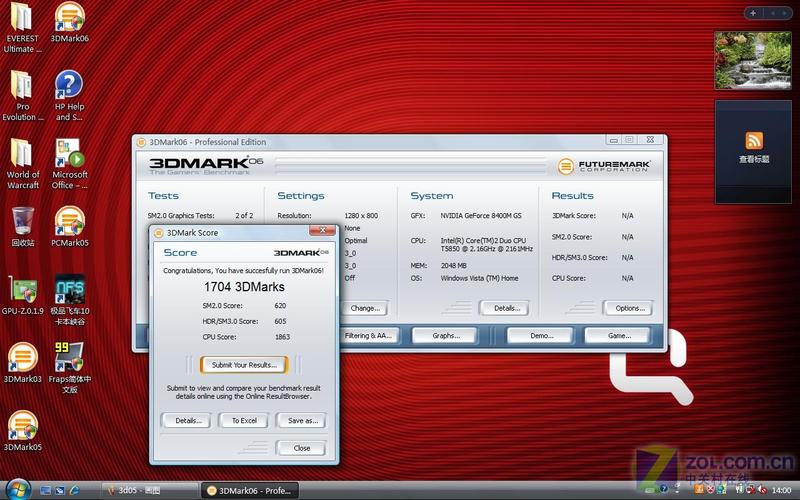Image resolution: width=800 pixels, height=500 pixels.
Task: Click the taskbar clock showing 14:00
Action: [x=782, y=490]
